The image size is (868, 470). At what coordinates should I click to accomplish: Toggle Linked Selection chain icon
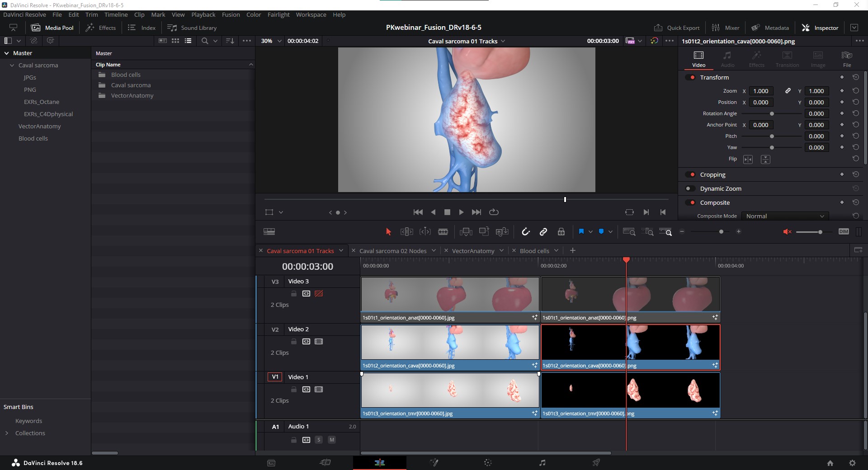coord(543,231)
